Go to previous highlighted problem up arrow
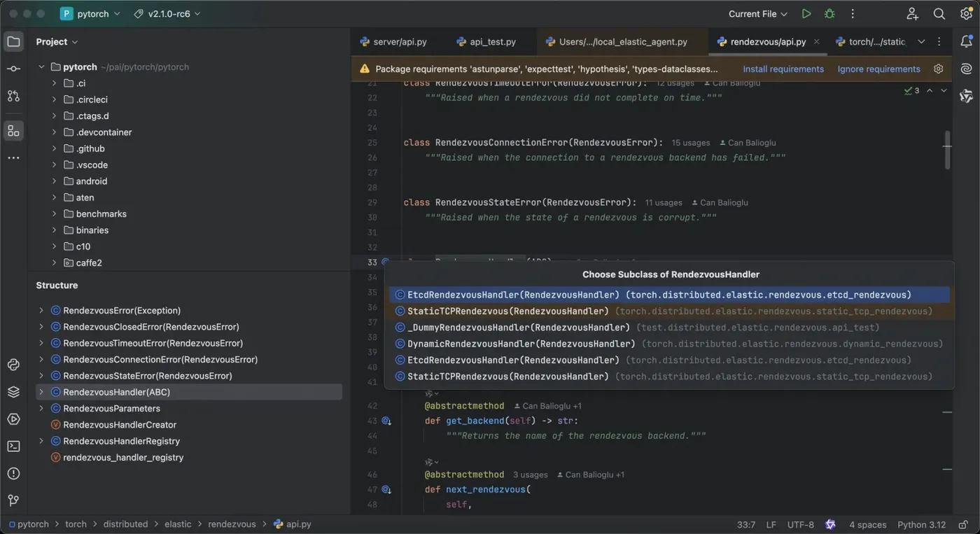980x534 pixels. [x=930, y=90]
